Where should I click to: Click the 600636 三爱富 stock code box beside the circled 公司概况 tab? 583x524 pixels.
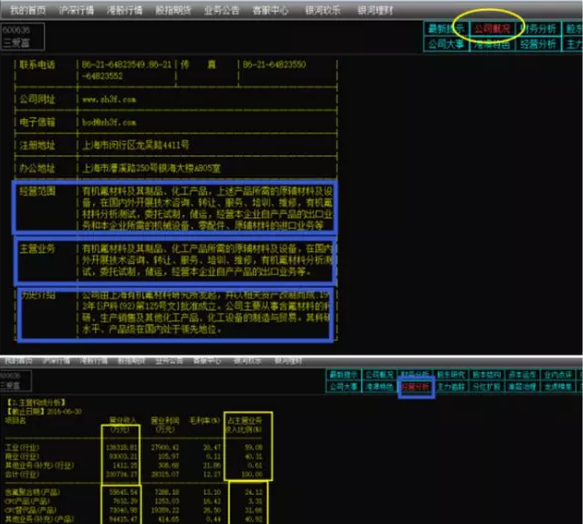point(22,36)
